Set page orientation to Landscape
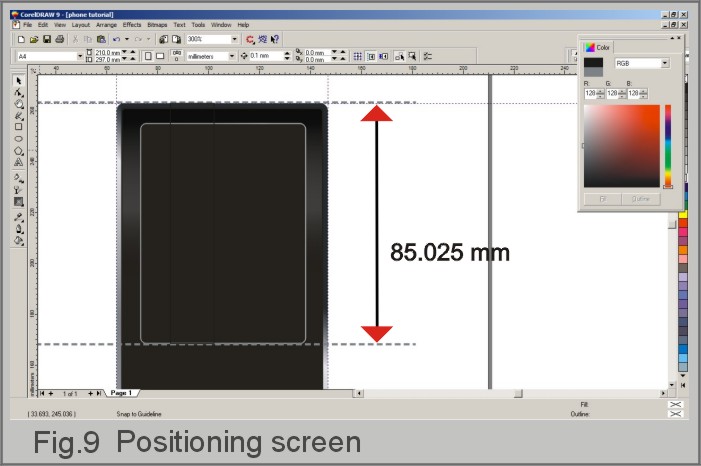The image size is (701, 466). coord(160,56)
